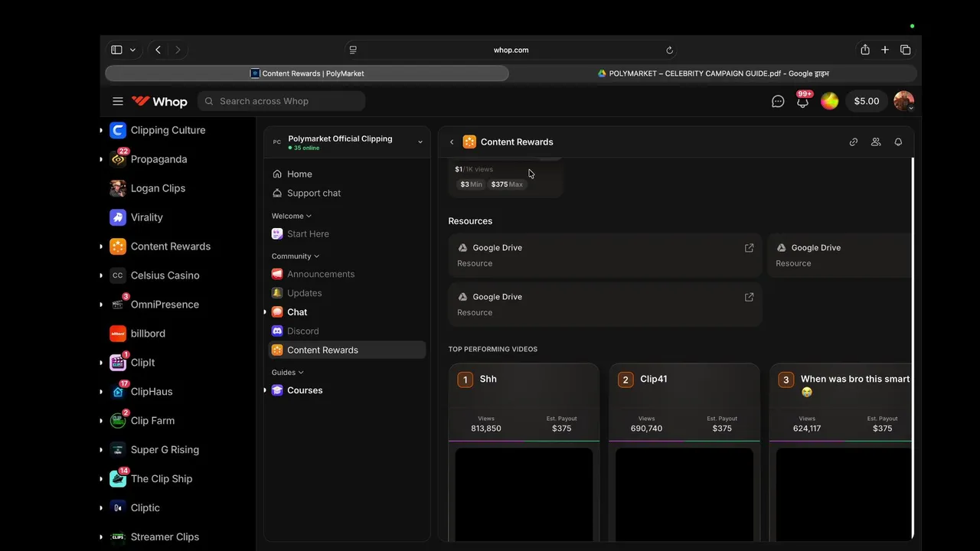The image size is (980, 551).
Task: Open Announcements channel
Action: (347, 274)
